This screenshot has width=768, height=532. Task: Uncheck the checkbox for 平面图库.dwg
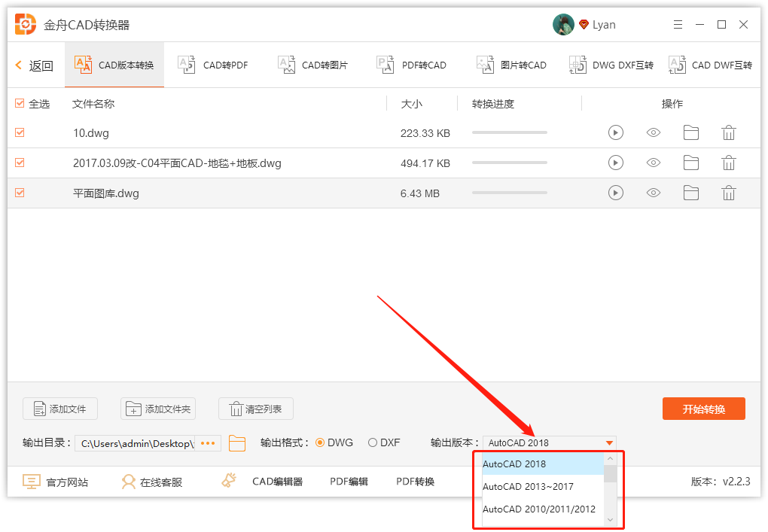pyautogui.click(x=19, y=193)
